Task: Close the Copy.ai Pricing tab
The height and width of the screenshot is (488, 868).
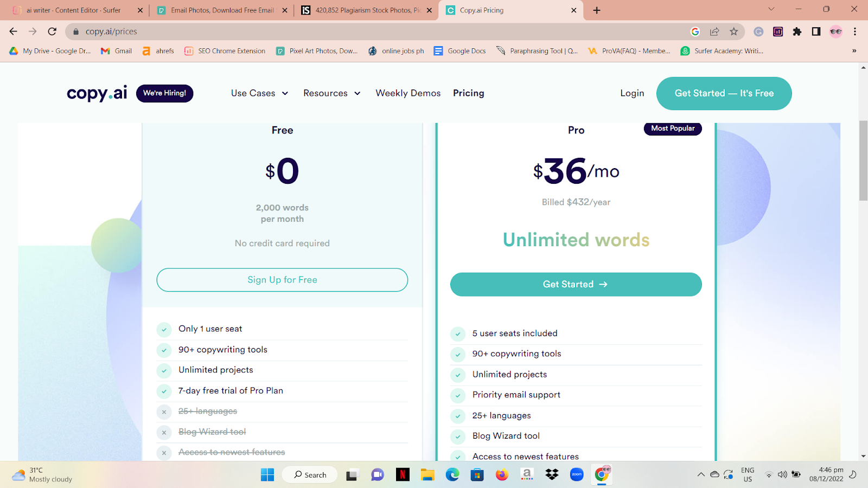Action: click(574, 10)
